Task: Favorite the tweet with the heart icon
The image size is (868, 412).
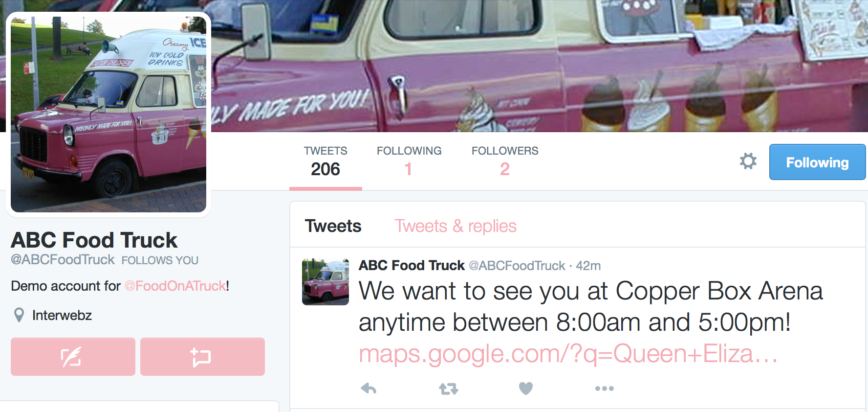Action: (526, 389)
